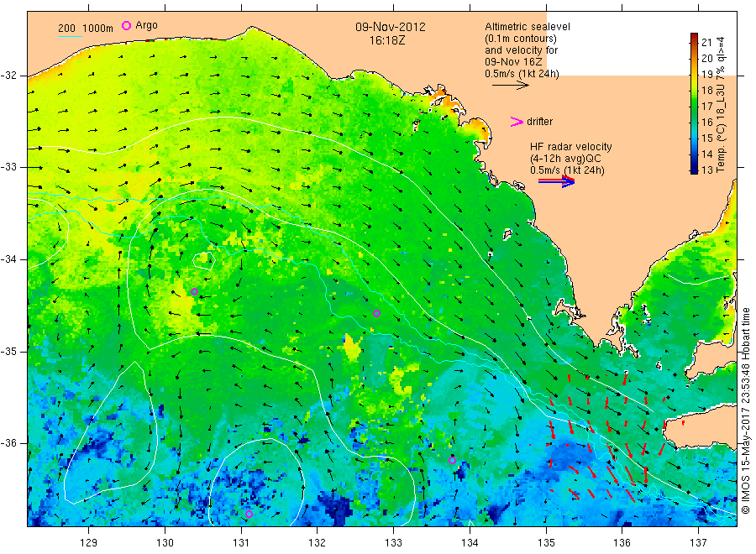Viewport: 756px width, 554px height.
Task: Click the latitude label -34
Action: pos(8,259)
